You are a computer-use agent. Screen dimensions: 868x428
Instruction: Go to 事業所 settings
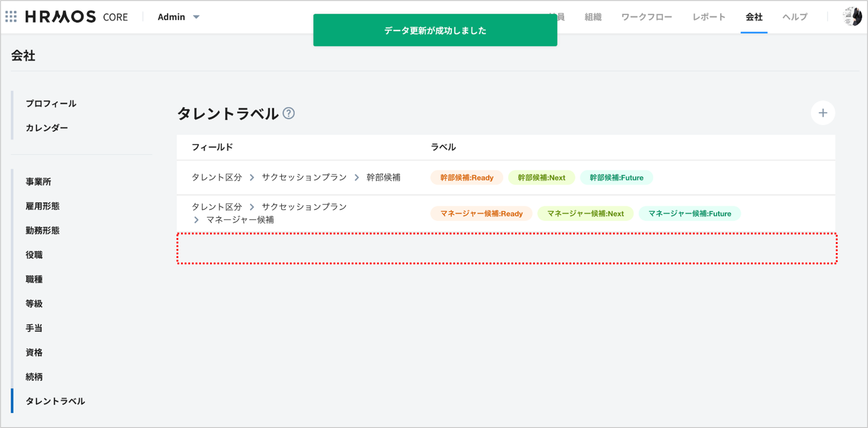tap(38, 182)
